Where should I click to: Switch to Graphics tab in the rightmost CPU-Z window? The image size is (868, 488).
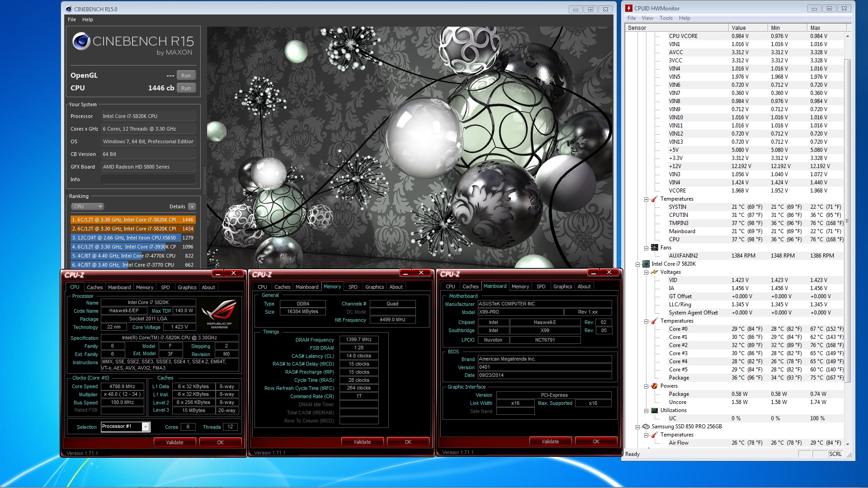click(562, 286)
